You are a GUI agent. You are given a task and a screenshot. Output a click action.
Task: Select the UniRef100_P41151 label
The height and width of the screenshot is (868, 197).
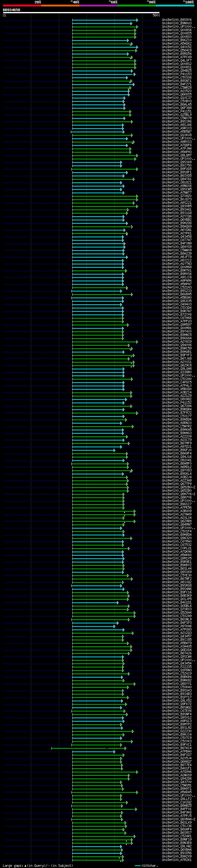click(177, 111)
